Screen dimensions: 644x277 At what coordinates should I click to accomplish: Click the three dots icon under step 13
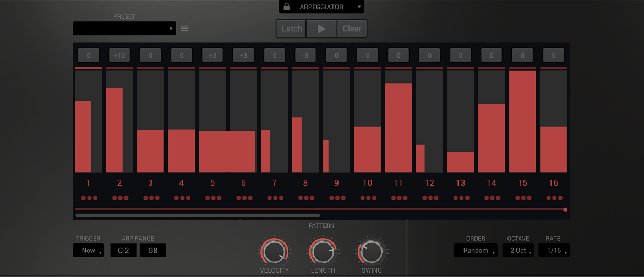(461, 198)
